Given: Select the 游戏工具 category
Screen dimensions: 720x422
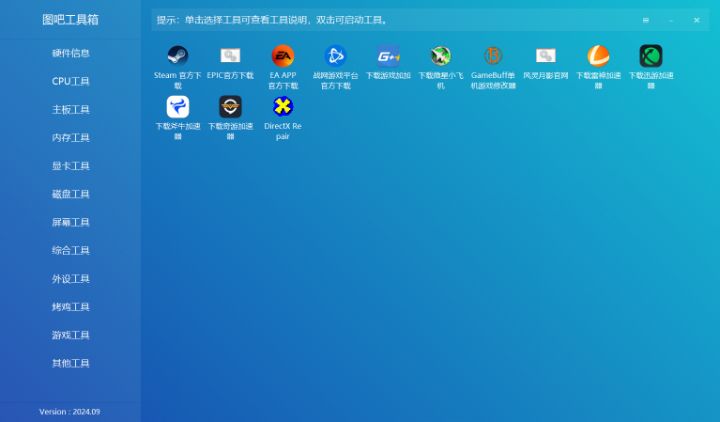Looking at the screenshot, I should coord(70,335).
